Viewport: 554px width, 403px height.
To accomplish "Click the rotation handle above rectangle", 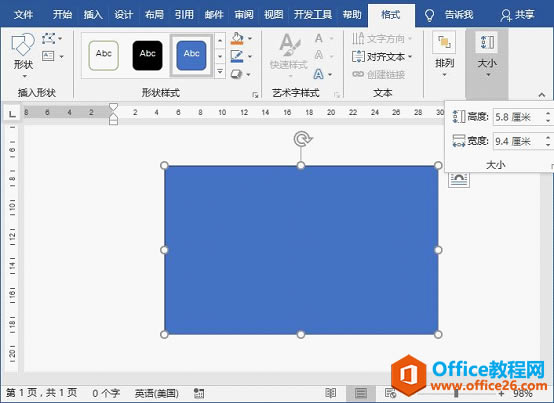I will pyautogui.click(x=301, y=139).
